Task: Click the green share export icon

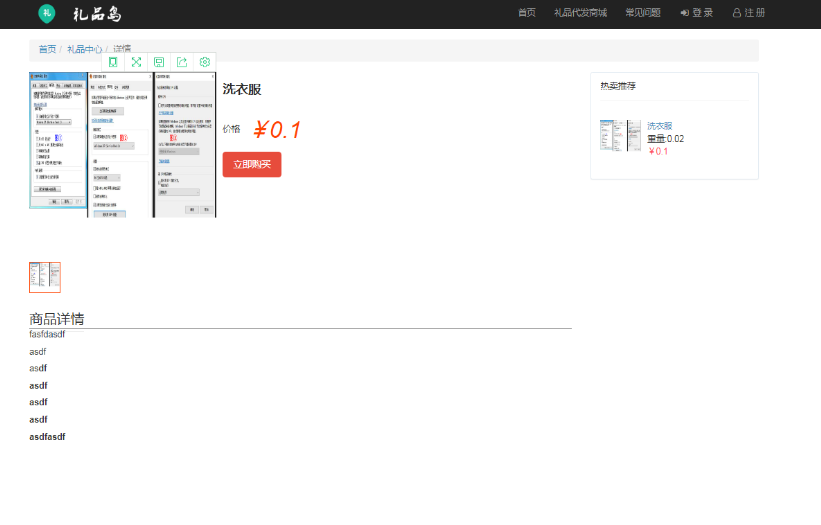Action: 182,62
